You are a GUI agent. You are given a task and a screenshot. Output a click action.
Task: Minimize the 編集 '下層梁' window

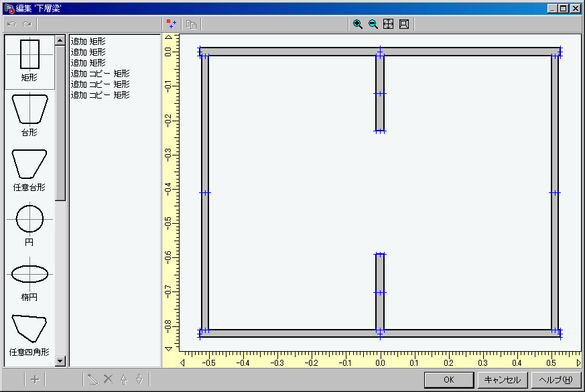click(553, 8)
